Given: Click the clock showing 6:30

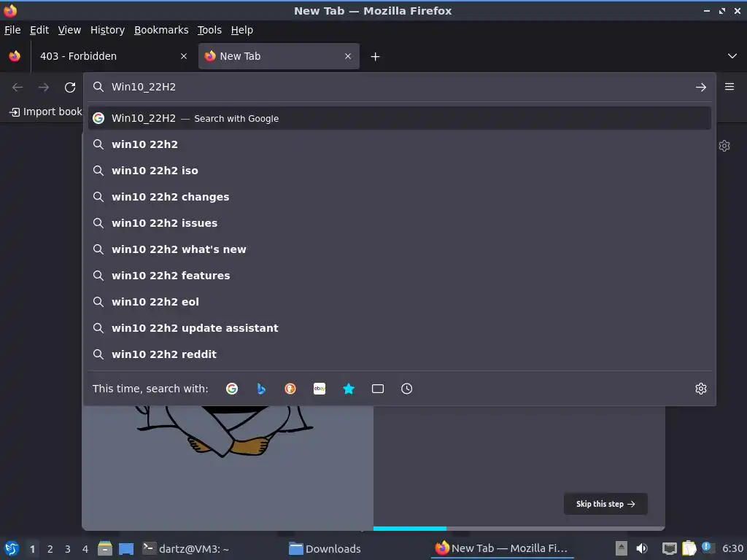Looking at the screenshot, I should pyautogui.click(x=732, y=548).
